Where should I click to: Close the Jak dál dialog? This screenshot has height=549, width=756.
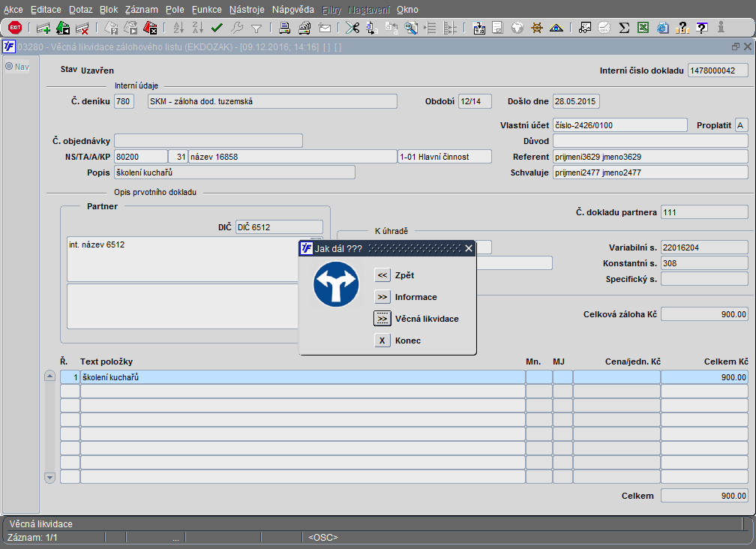[x=469, y=248]
